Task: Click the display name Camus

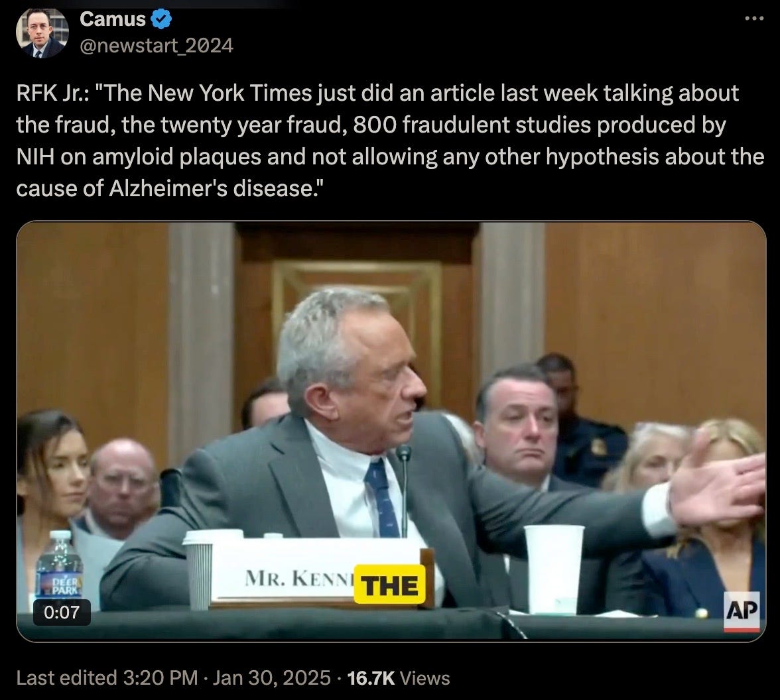Action: (x=113, y=19)
